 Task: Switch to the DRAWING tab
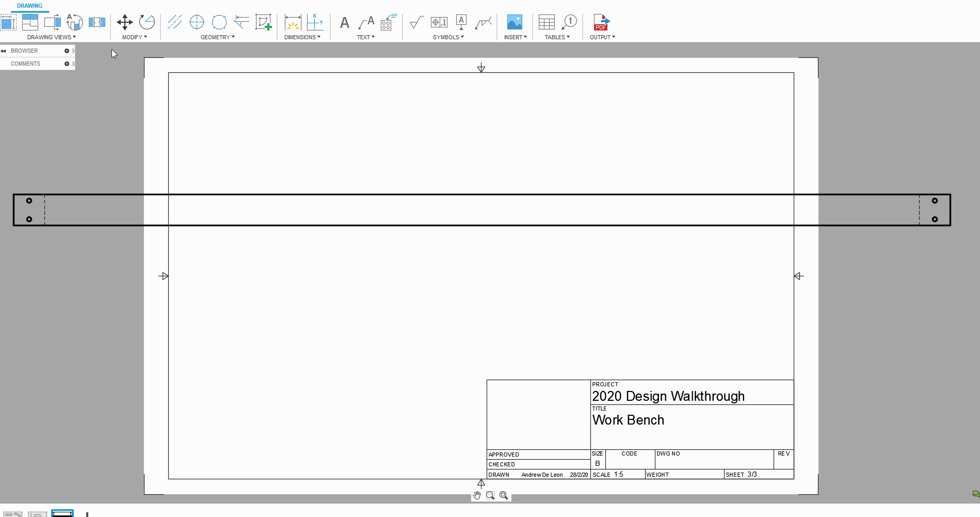tap(29, 6)
